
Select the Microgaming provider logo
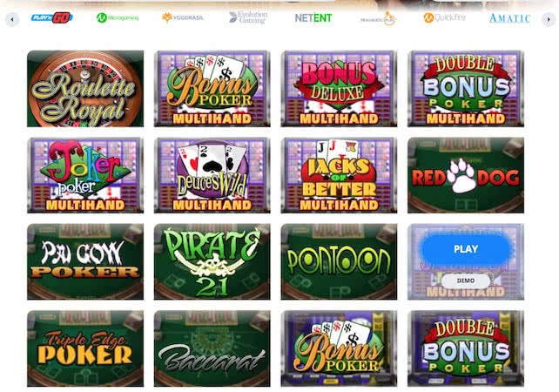(x=118, y=17)
